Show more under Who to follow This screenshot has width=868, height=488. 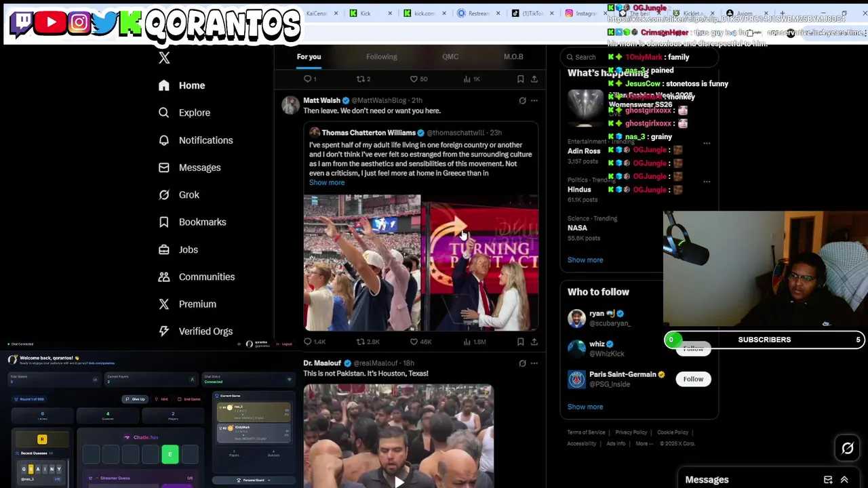585,407
